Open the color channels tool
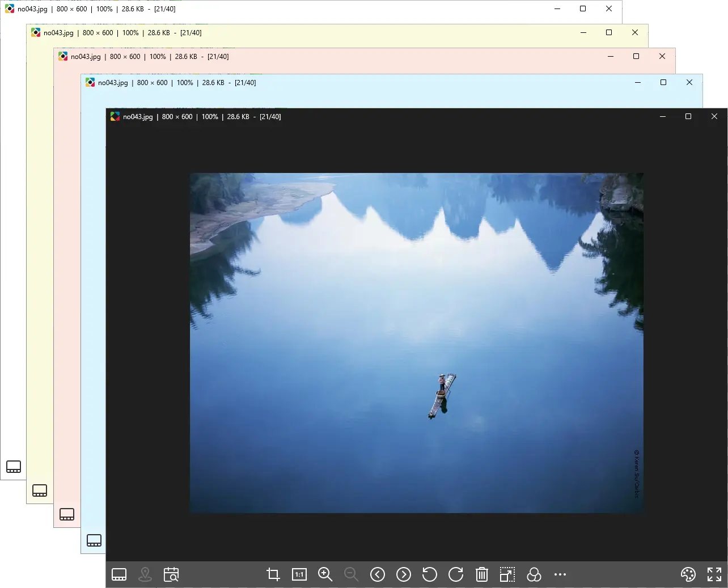The image size is (728, 588). 534,574
